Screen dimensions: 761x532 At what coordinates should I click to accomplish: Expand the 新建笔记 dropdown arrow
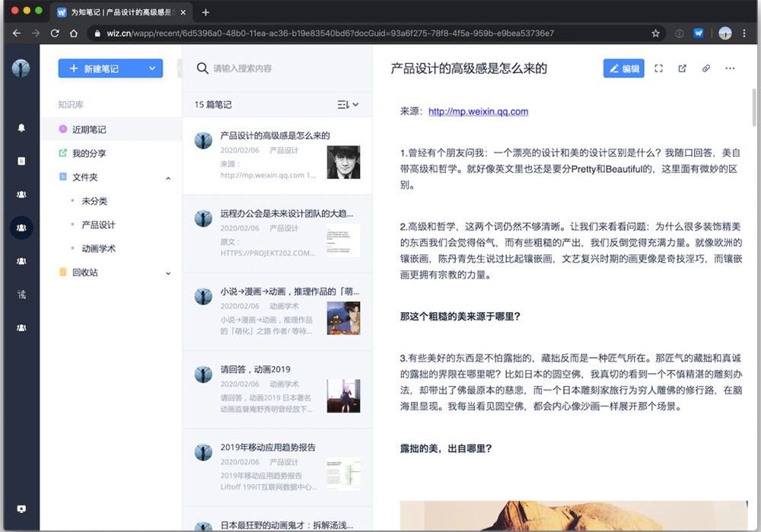pyautogui.click(x=152, y=68)
